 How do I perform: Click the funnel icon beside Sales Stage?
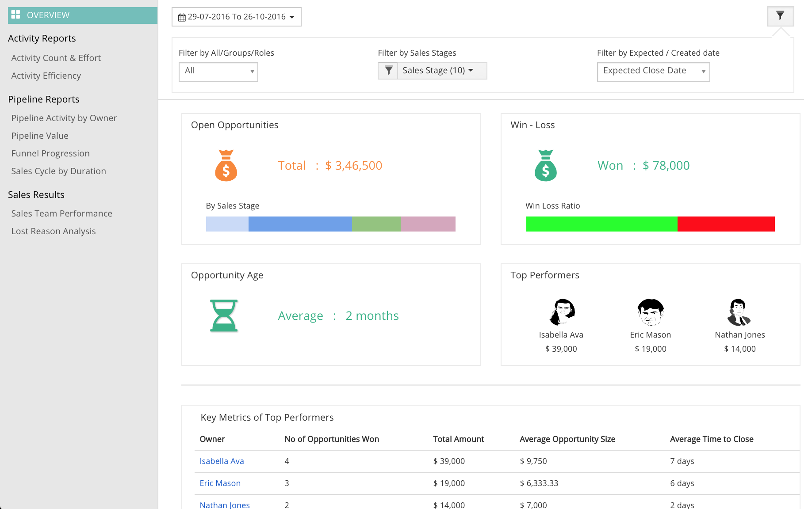pos(388,71)
